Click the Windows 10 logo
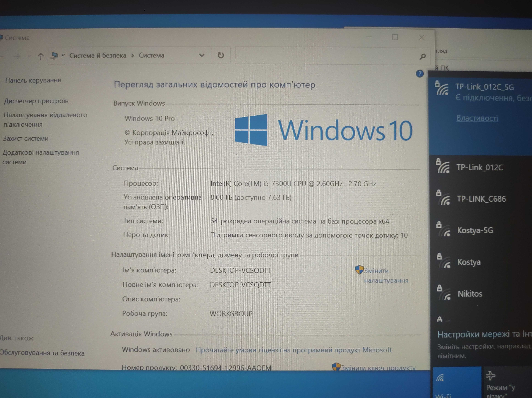Screen dimensions: 532x398 click(x=323, y=130)
